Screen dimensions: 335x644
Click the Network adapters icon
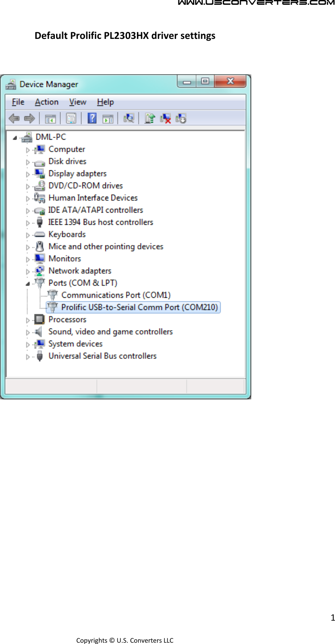[x=39, y=271]
